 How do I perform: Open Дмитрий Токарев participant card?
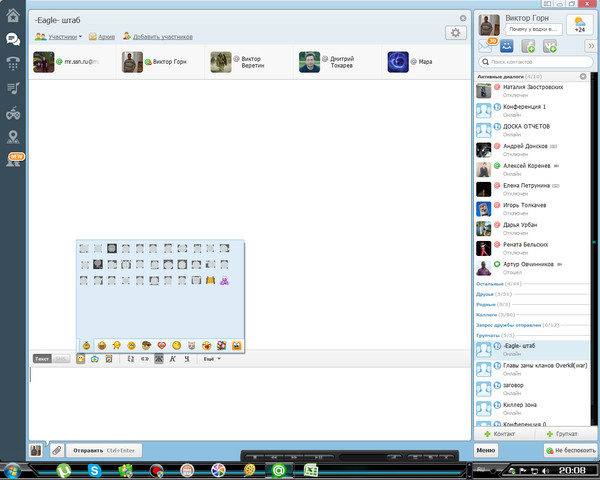[337, 62]
